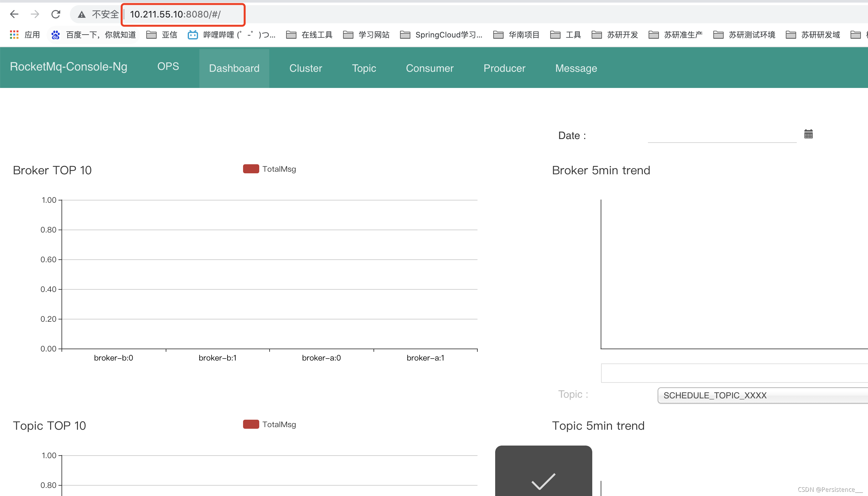Select the Topic menu item
The image size is (868, 496).
pos(364,68)
